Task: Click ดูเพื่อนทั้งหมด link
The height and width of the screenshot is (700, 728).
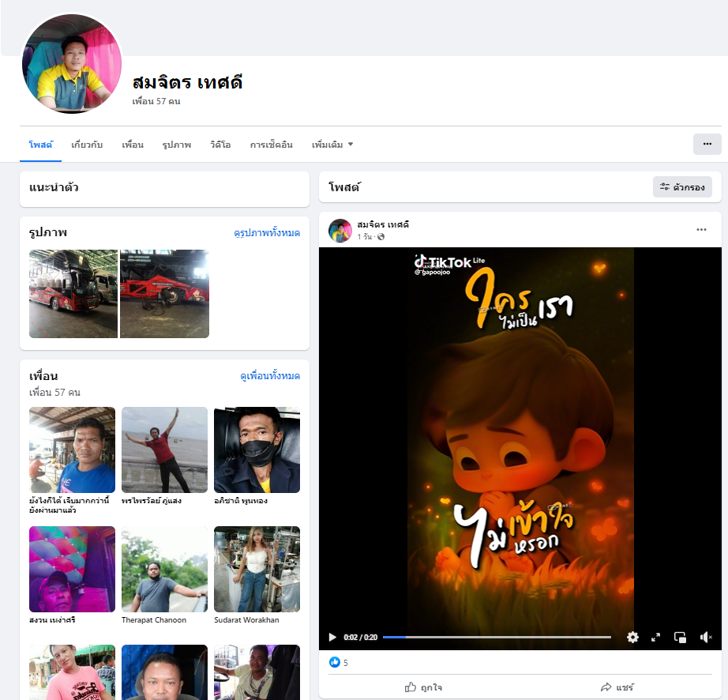Action: pos(270,376)
